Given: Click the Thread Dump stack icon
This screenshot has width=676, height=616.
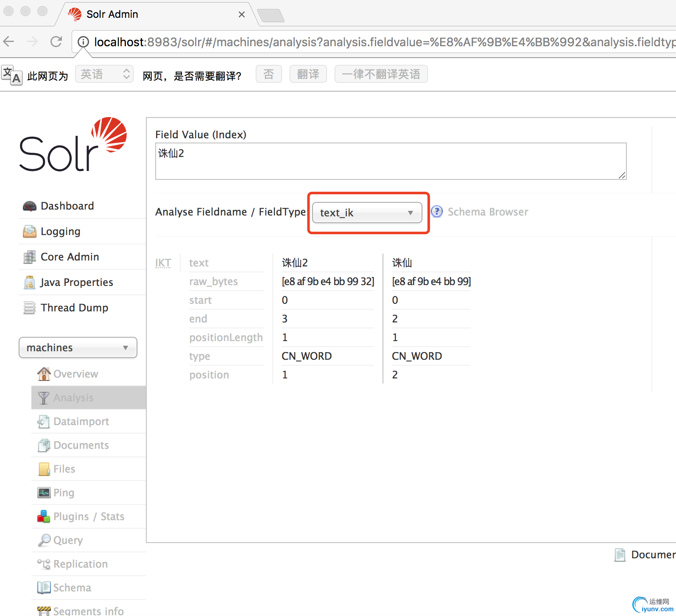Looking at the screenshot, I should tap(30, 308).
